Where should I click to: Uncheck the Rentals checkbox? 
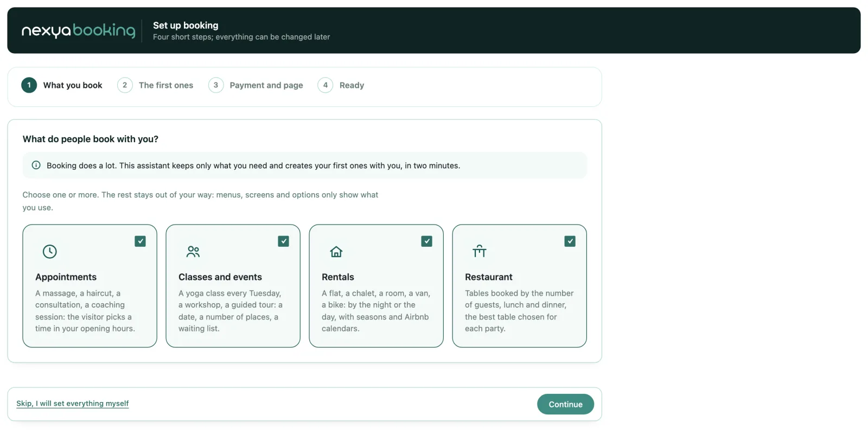click(426, 241)
